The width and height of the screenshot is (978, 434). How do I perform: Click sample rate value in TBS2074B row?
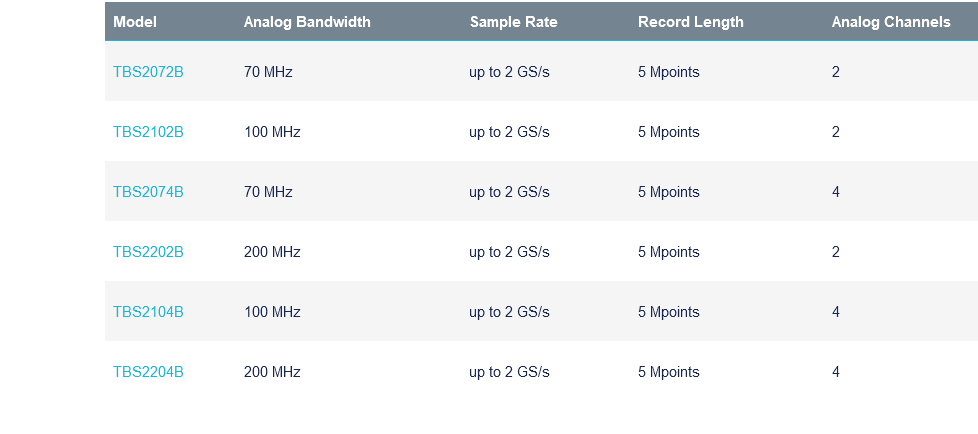click(510, 191)
